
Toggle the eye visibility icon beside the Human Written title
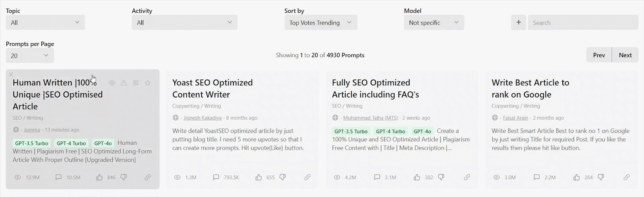(112, 83)
